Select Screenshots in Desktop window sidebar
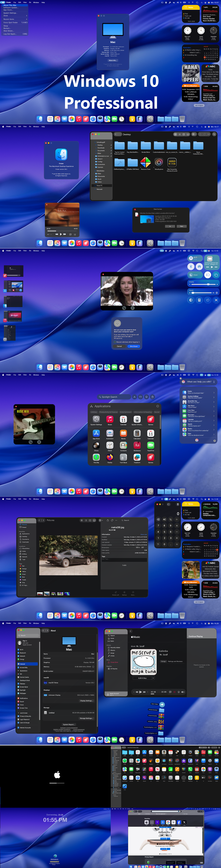Viewport: 221px width, 868px height. coord(101,164)
